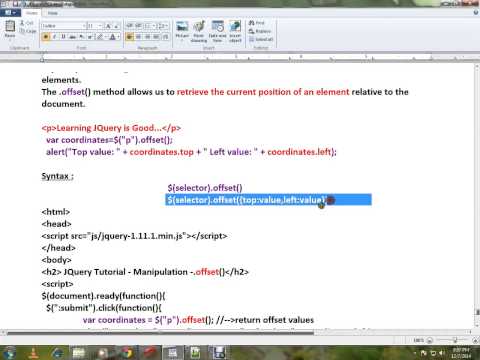Open the Find tool

tap(257, 23)
